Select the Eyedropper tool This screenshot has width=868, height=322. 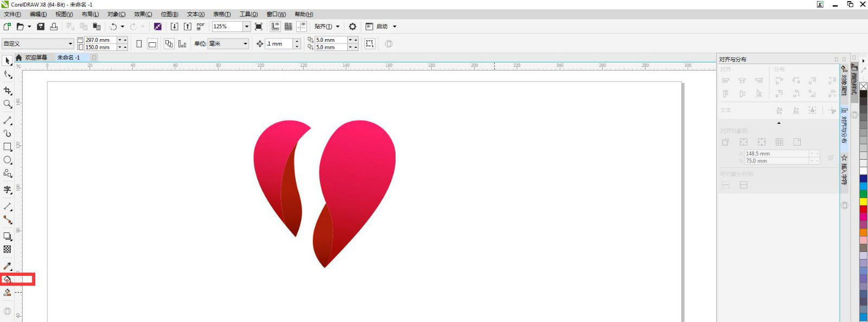(8, 266)
